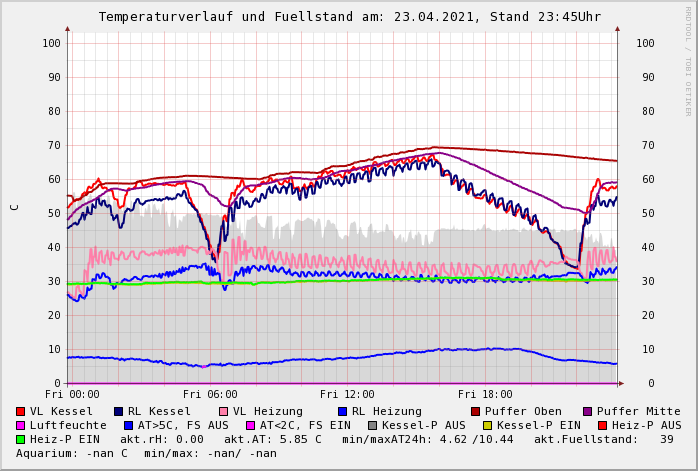The width and height of the screenshot is (698, 471).
Task: Click the Aquarium temperature readout line
Action: [x=146, y=454]
